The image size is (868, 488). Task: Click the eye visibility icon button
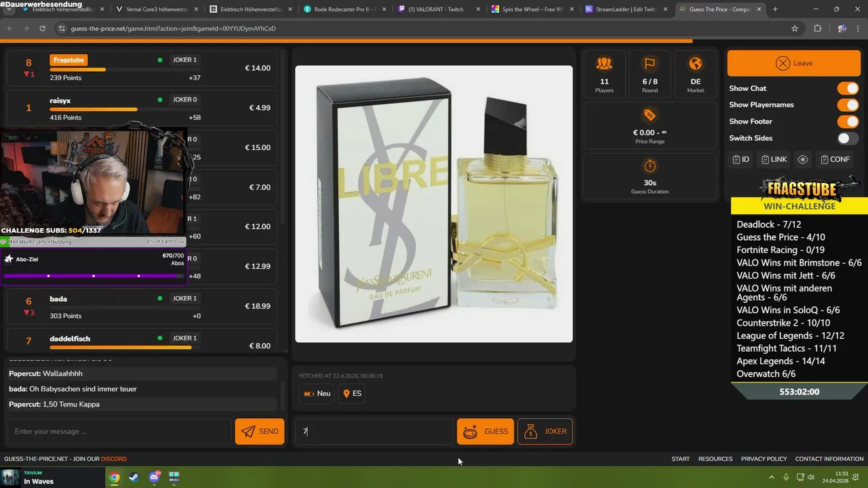[803, 159]
